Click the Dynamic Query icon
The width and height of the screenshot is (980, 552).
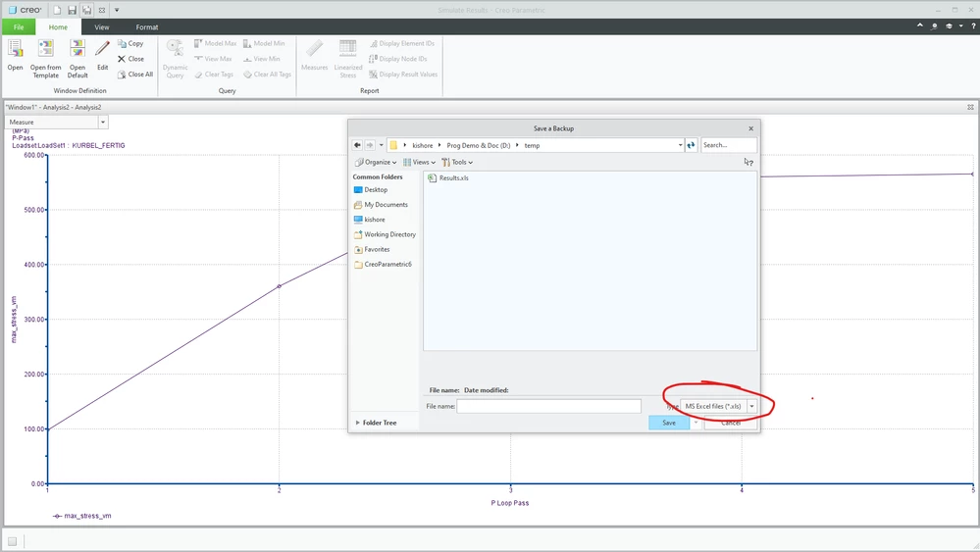click(175, 49)
